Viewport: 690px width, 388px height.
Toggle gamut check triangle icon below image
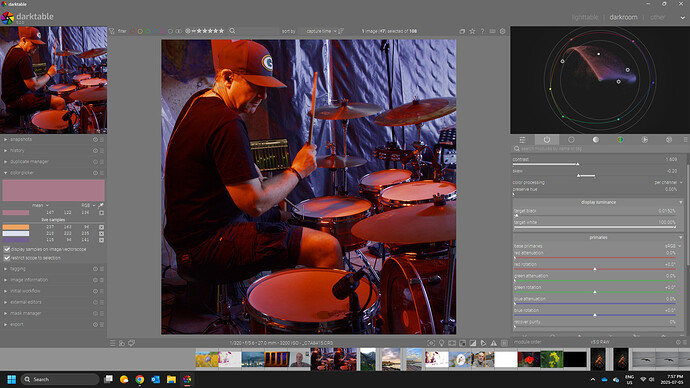point(494,343)
